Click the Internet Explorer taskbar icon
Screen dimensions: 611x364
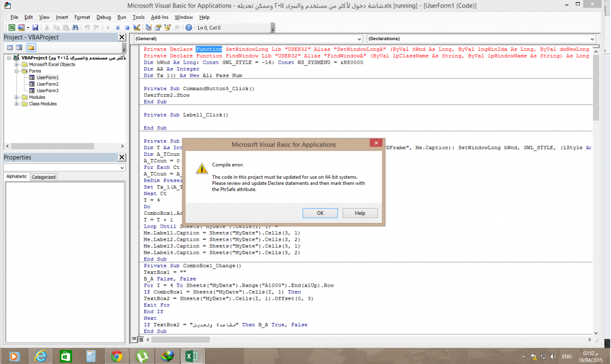(40, 356)
